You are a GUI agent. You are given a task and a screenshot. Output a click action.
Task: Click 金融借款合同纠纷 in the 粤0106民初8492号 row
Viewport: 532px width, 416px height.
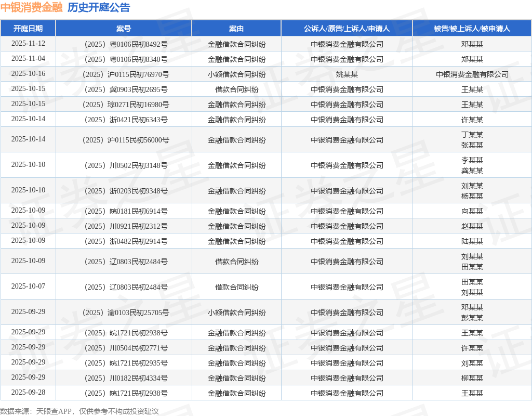coord(236,44)
